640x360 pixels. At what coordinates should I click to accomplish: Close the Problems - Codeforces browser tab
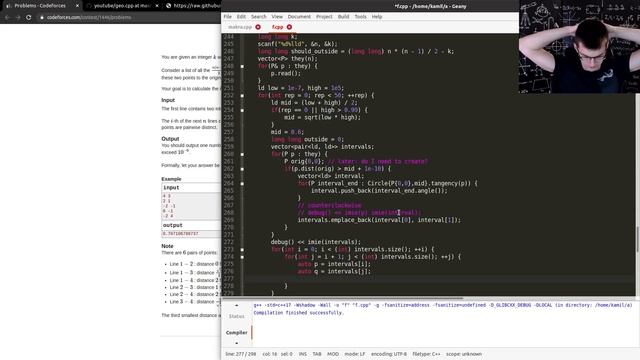pyautogui.click(x=77, y=6)
